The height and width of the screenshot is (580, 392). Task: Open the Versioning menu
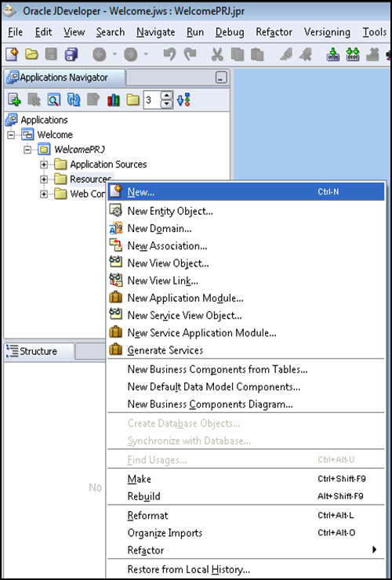pos(327,32)
